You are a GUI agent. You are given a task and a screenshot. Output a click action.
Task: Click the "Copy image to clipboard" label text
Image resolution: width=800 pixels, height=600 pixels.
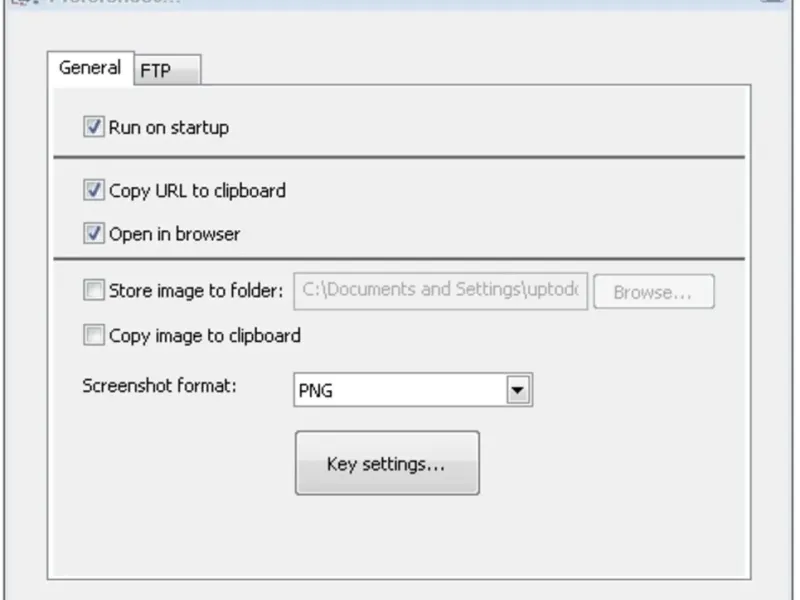[x=205, y=336]
